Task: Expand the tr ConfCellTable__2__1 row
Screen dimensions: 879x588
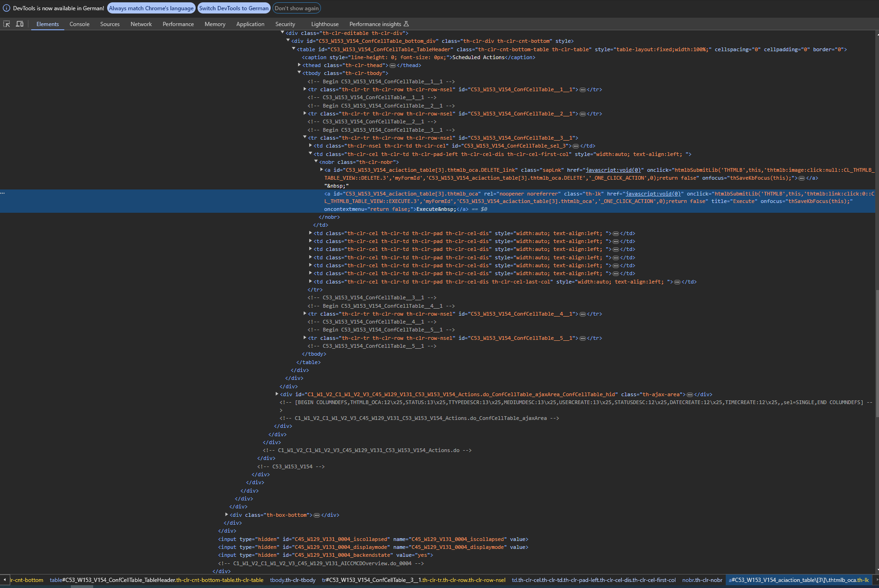Action: tap(305, 113)
